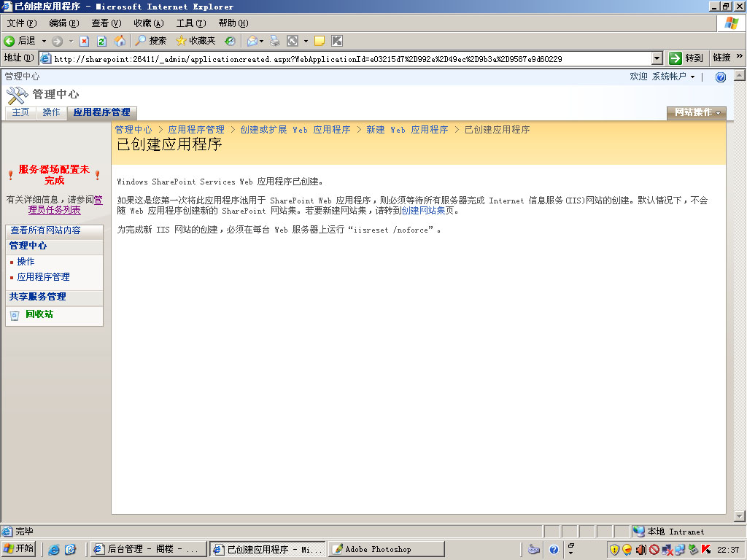Click the Print icon in toolbar
This screenshot has height=560, width=747.
click(x=275, y=41)
